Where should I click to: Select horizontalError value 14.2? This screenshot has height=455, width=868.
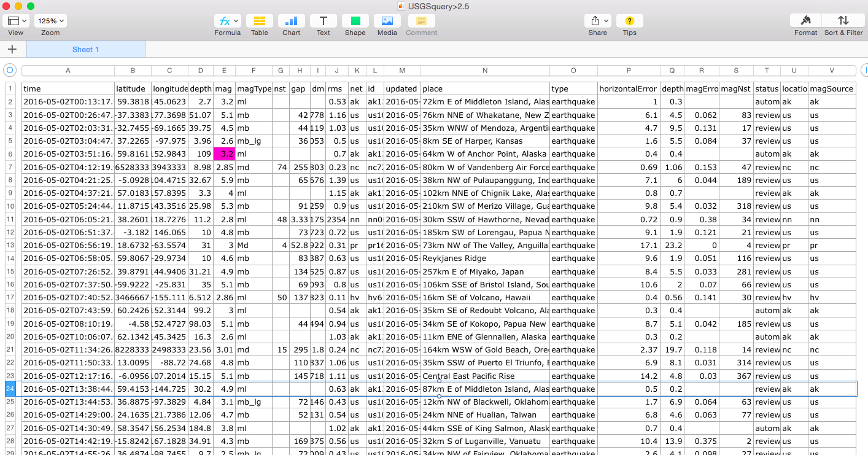coord(629,376)
